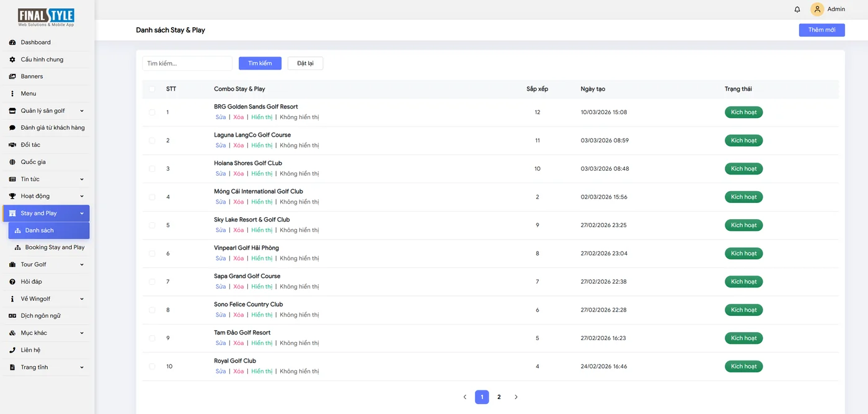Open the Liên hệ menu item

[x=46, y=350]
